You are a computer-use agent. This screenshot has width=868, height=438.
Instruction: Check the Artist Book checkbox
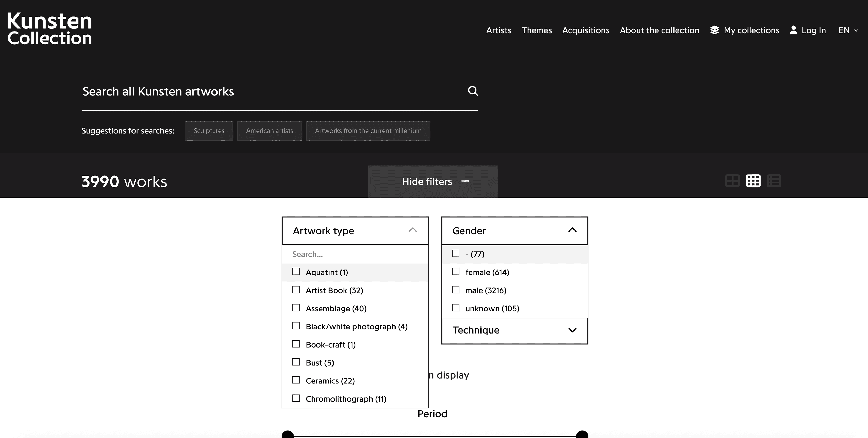click(x=296, y=290)
